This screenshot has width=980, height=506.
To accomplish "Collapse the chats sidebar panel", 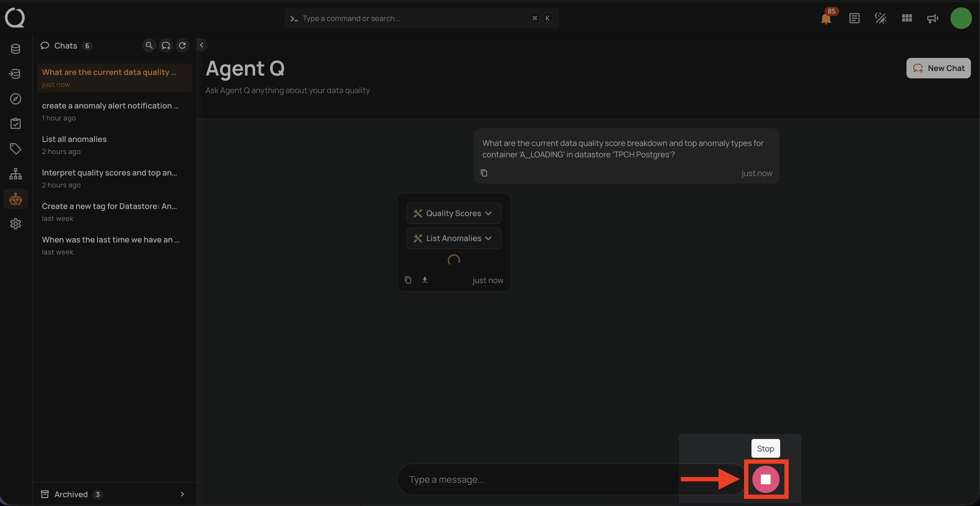I will pos(202,45).
